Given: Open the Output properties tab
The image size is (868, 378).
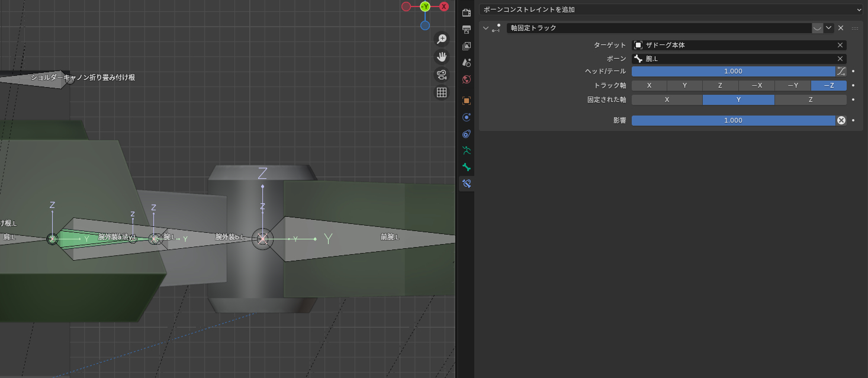Looking at the screenshot, I should [467, 29].
